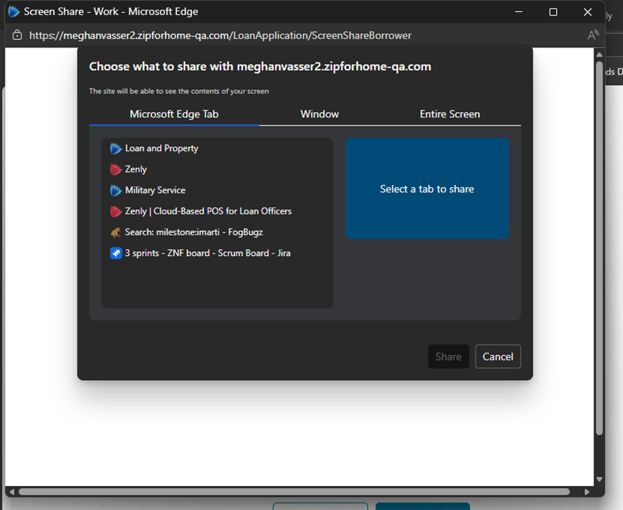
Task: Maximize the Screen Share window
Action: coord(553,12)
